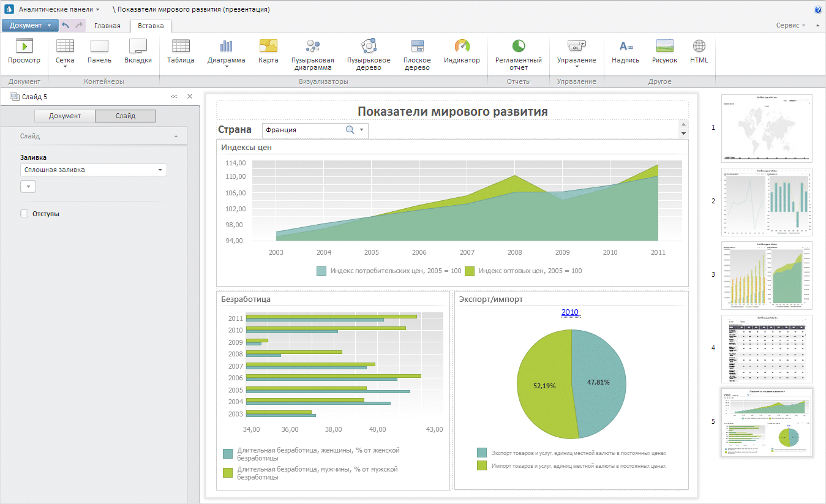Open the Сервис menu
The image size is (826, 504).
(x=790, y=26)
